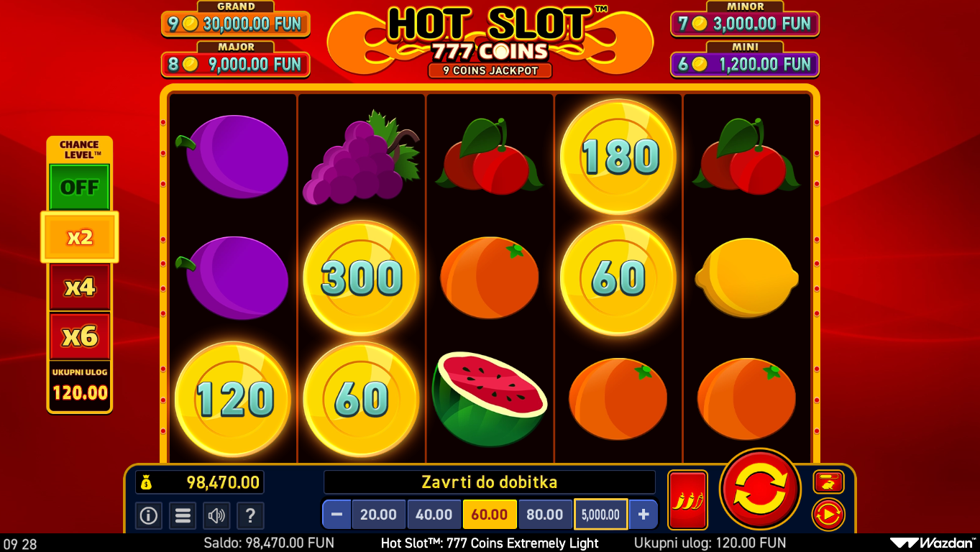Turn Chance Level OFF

[79, 188]
